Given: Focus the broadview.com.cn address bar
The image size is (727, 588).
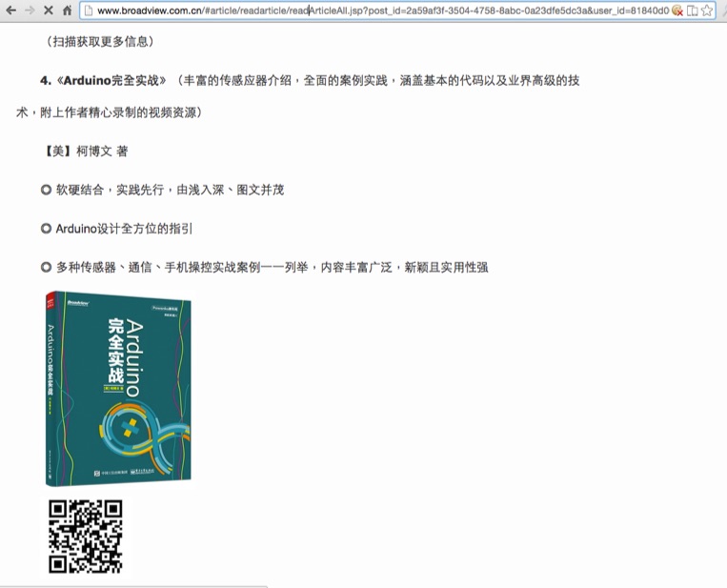Looking at the screenshot, I should click(x=382, y=10).
